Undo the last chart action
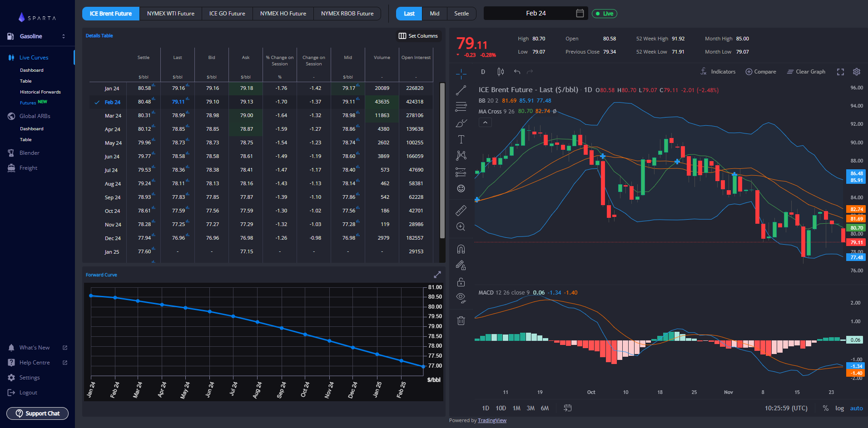This screenshot has width=868, height=428. [x=517, y=72]
